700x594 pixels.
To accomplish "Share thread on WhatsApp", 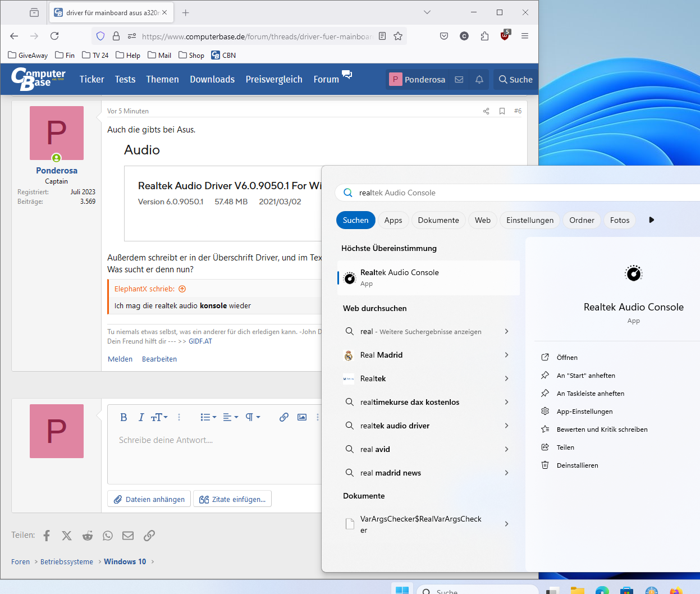I will [x=108, y=536].
